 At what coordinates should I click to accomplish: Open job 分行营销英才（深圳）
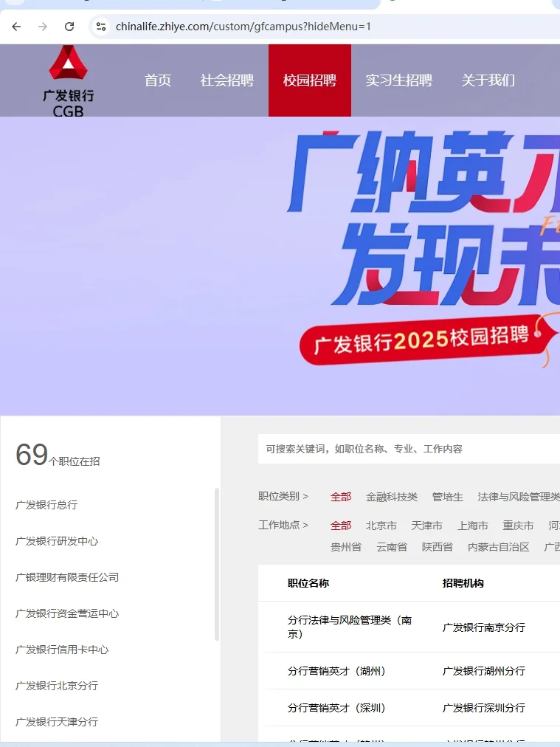pos(336,708)
